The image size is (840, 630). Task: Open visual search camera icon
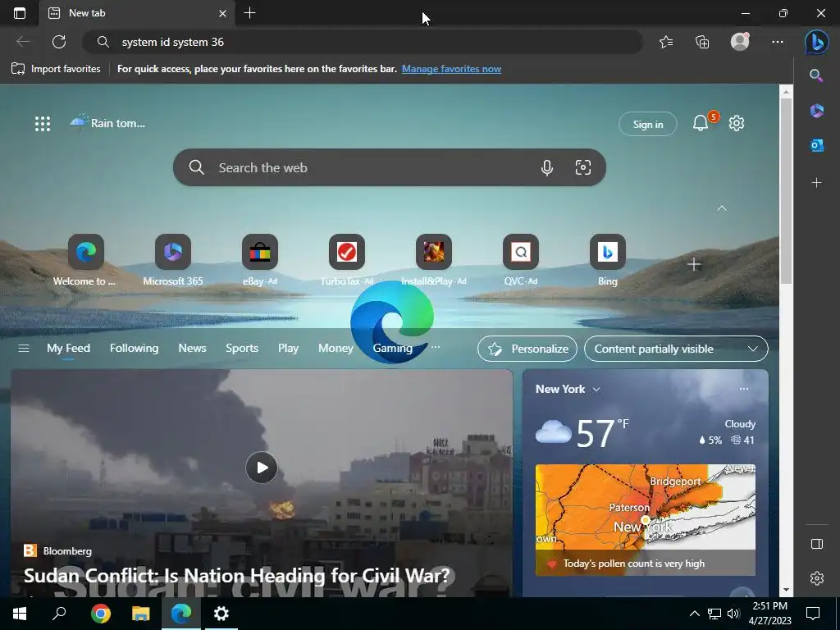point(583,167)
